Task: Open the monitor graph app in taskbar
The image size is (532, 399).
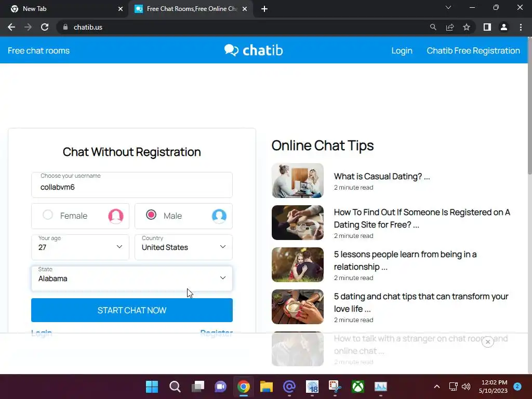Action: [x=381, y=387]
